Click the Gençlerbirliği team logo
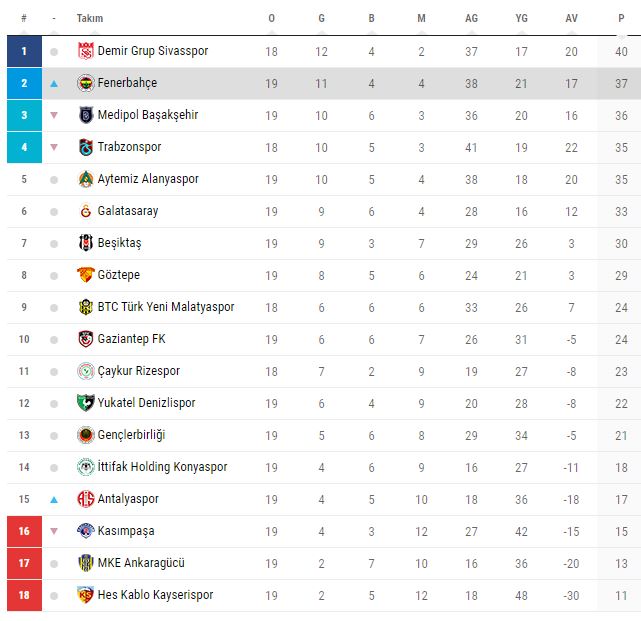This screenshot has height=621, width=641. (x=85, y=435)
